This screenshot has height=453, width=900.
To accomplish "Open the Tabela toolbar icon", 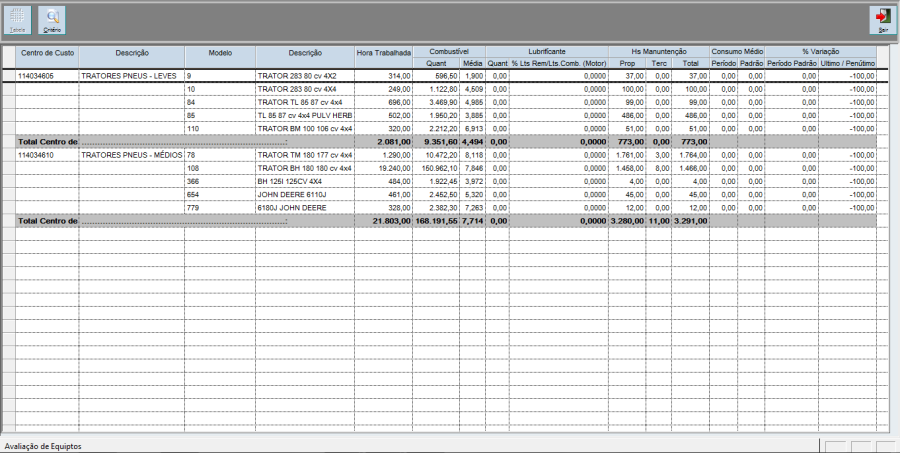I will click(17, 20).
